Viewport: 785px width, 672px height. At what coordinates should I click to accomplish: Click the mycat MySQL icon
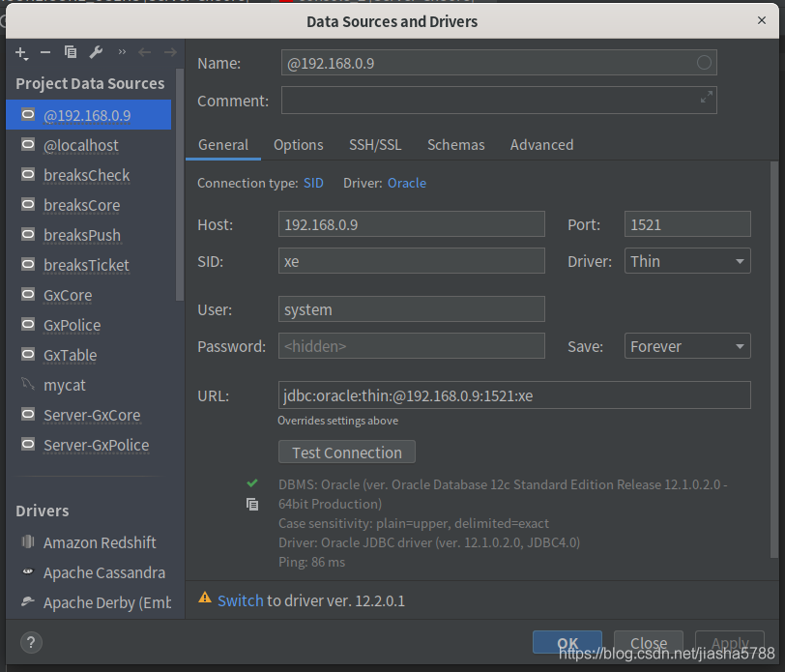pos(28,384)
